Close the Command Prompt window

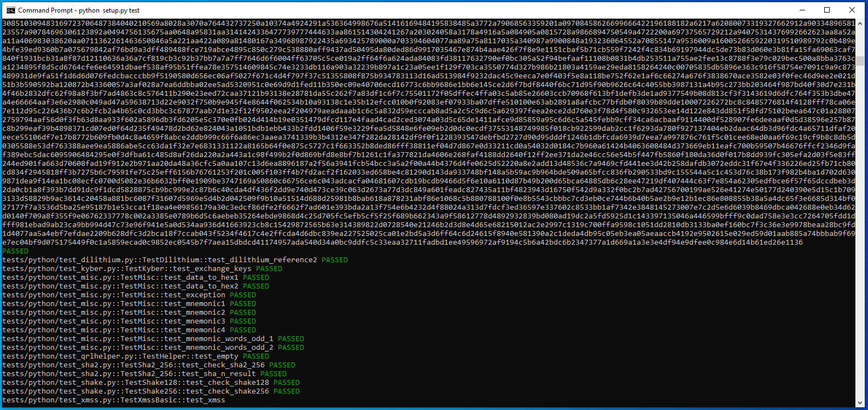point(852,10)
